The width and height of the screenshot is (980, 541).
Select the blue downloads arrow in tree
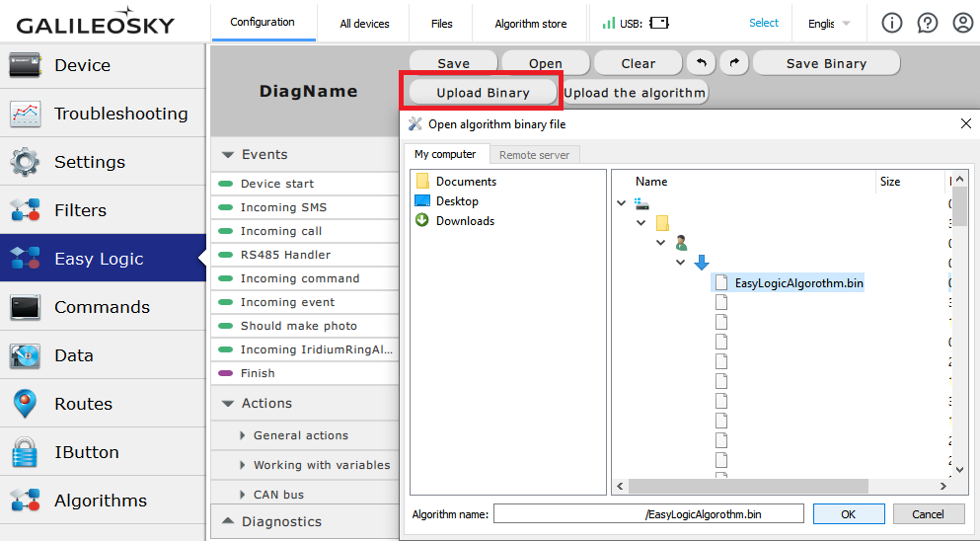(702, 263)
